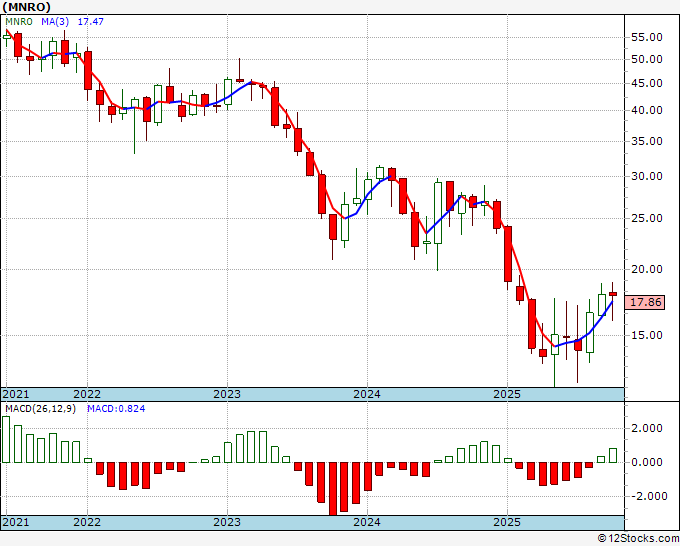The width and height of the screenshot is (680, 546).
Task: Click the latest green MACD histogram bar
Action: [613, 456]
